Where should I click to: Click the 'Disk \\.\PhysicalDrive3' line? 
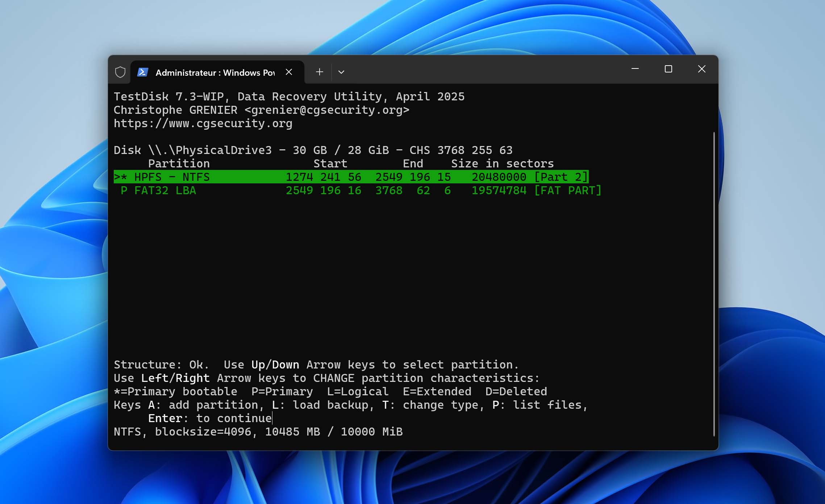pos(313,150)
